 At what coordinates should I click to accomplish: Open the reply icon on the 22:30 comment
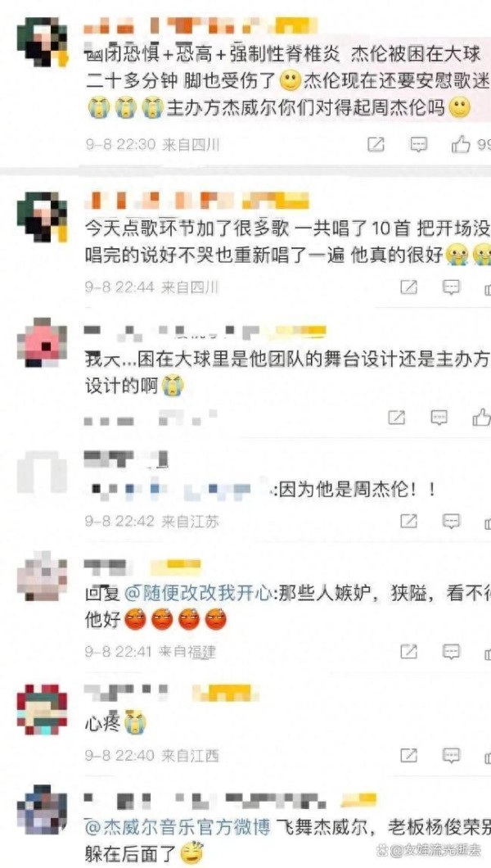pos(419,144)
